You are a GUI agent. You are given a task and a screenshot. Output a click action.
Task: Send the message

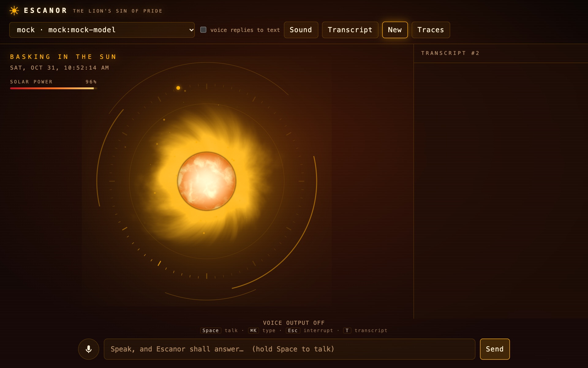[495, 349]
